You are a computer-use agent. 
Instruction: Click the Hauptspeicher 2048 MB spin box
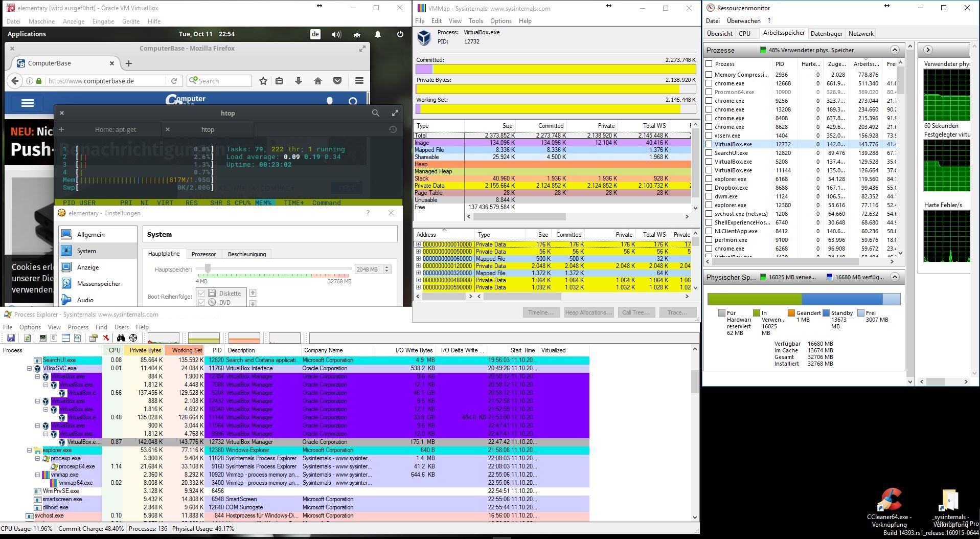(373, 269)
